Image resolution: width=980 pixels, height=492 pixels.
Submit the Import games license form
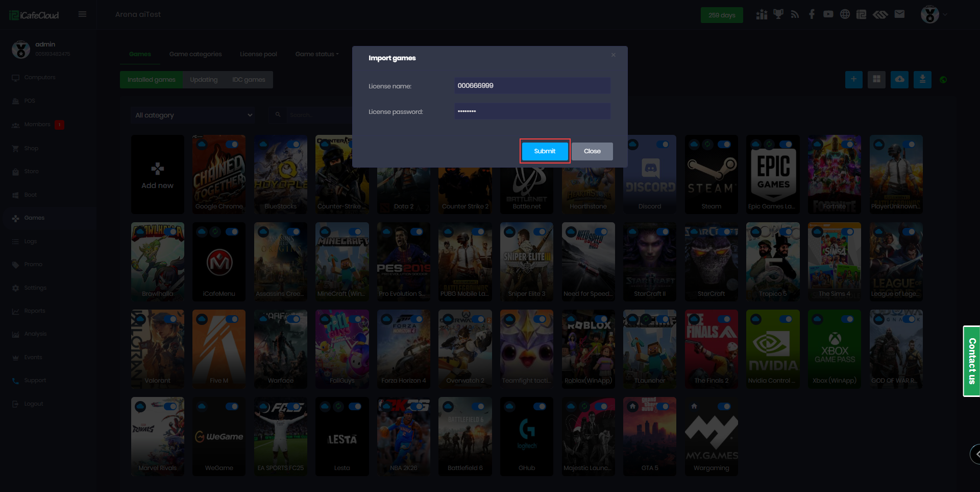click(545, 151)
